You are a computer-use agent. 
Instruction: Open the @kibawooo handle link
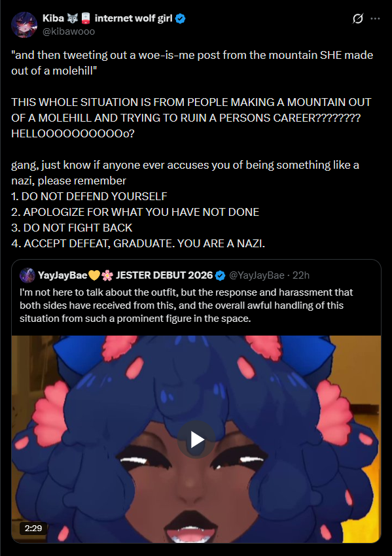coord(69,31)
